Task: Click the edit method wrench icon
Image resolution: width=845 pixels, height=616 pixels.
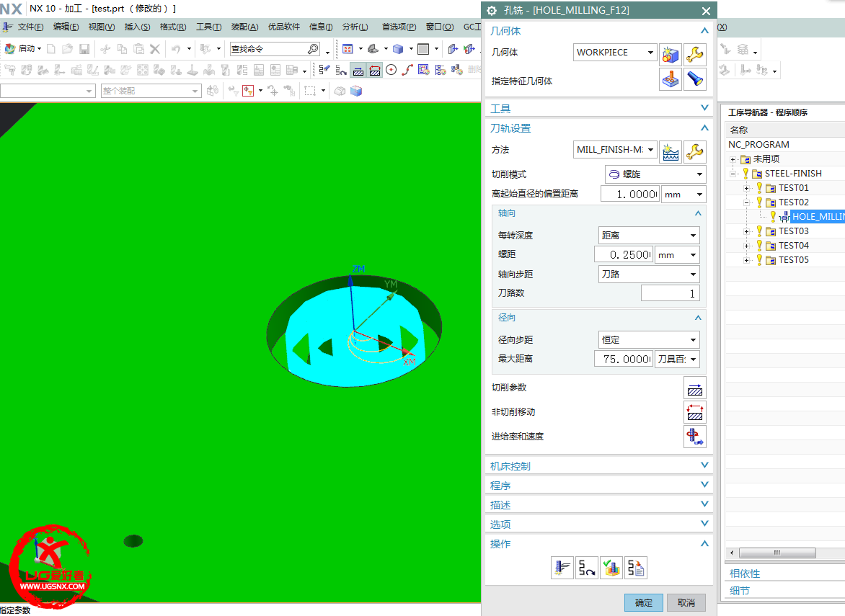Action: pos(694,152)
